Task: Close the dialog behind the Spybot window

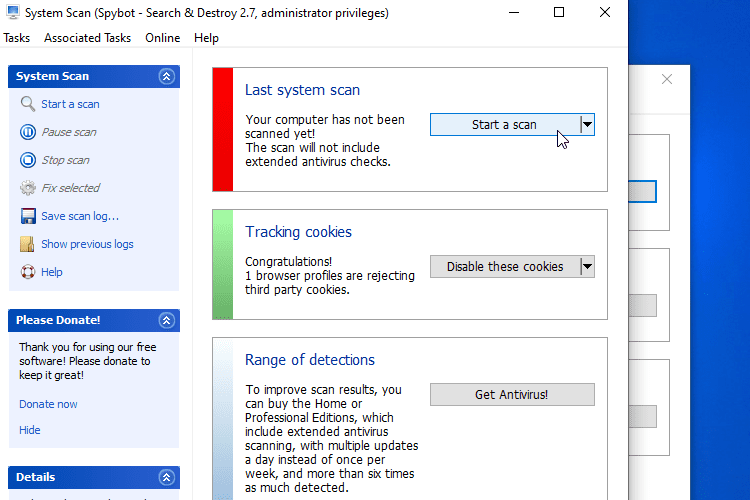Action: 667,79
